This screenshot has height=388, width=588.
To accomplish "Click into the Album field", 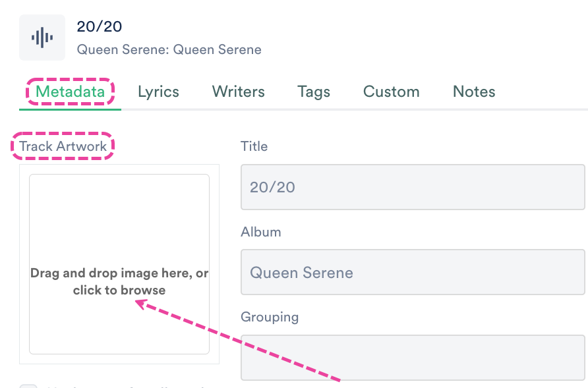I will [x=413, y=272].
